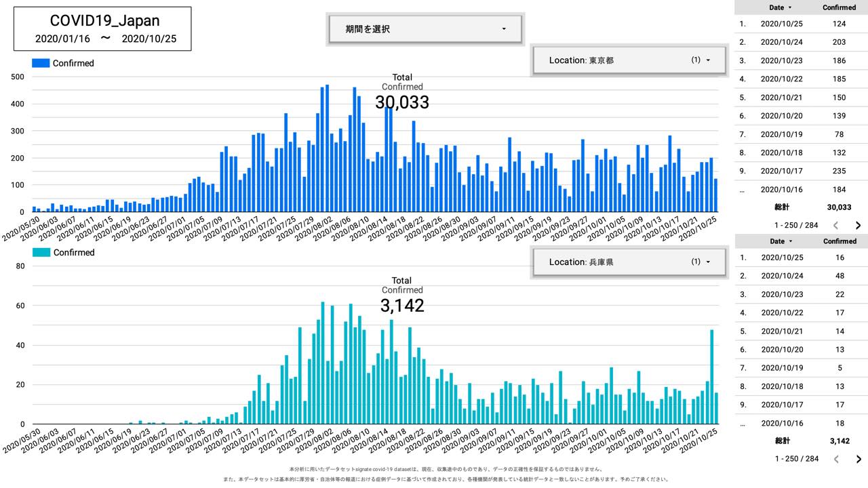Select the 2020/10/24 row showing 203 confirmed
The width and height of the screenshot is (868, 488).
(x=800, y=42)
